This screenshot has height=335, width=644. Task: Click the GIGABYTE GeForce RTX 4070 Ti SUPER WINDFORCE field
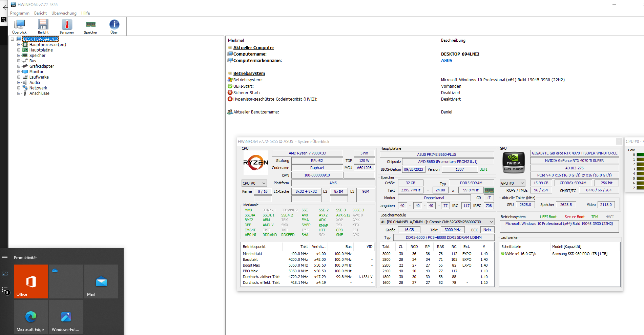point(575,153)
